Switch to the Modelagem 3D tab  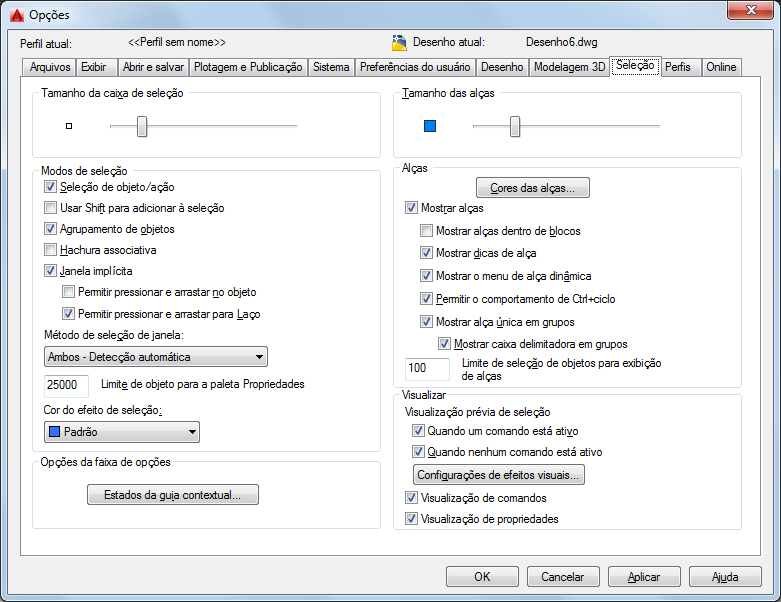click(x=569, y=67)
